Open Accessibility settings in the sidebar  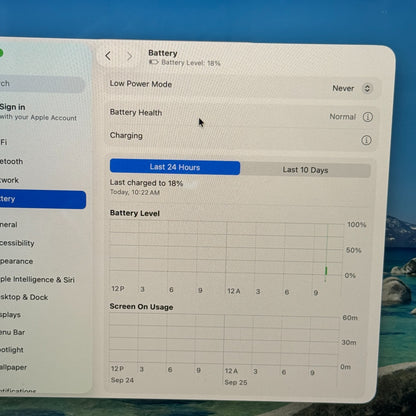pos(17,243)
